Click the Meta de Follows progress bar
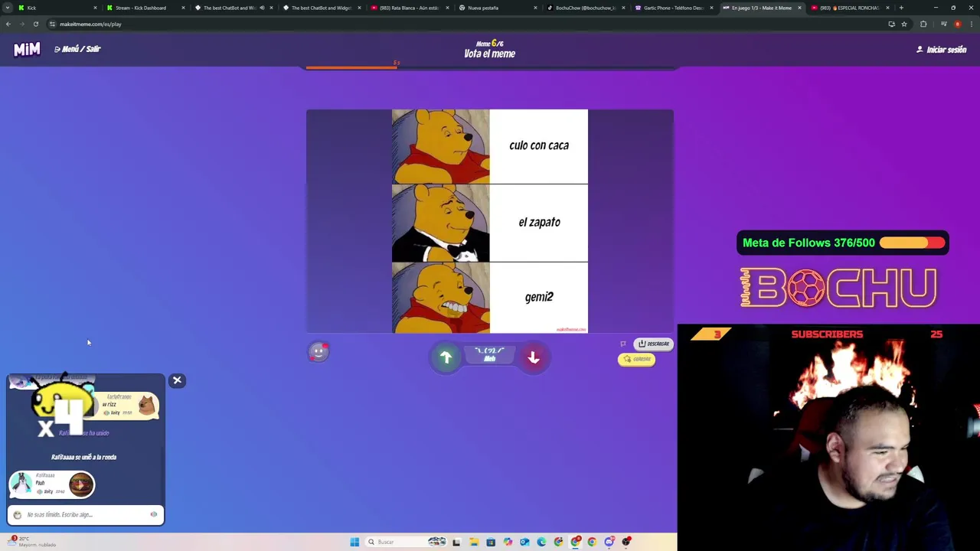The height and width of the screenshot is (551, 980). click(913, 243)
